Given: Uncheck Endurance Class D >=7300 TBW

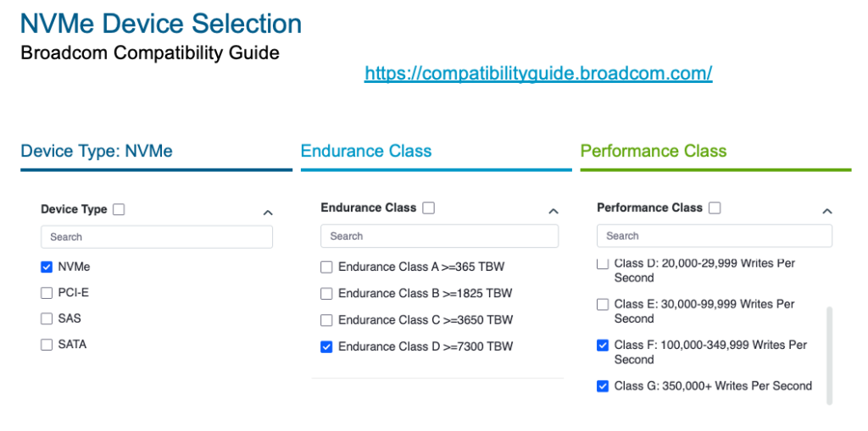Looking at the screenshot, I should (x=326, y=346).
